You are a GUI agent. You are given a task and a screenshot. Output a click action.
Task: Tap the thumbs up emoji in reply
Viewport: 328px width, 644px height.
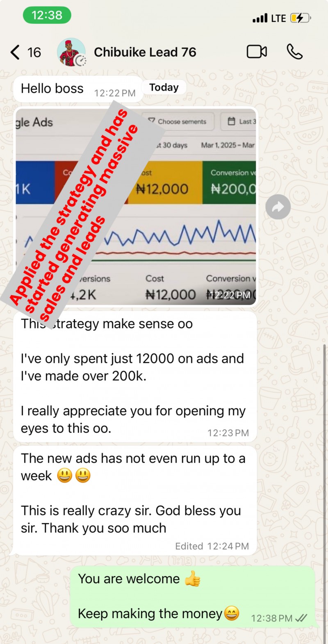(193, 579)
